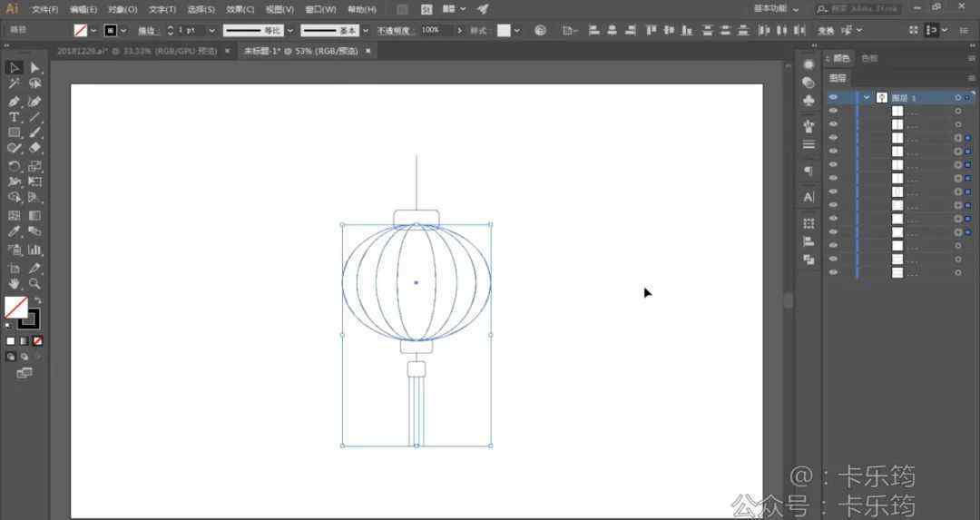Set fill to None using red-slash button
The height and width of the screenshot is (520, 980).
coord(37,340)
